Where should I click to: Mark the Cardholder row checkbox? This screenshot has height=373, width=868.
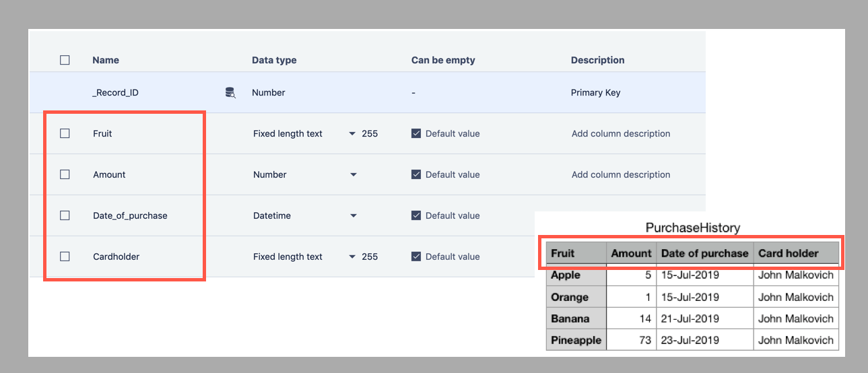[x=65, y=257]
